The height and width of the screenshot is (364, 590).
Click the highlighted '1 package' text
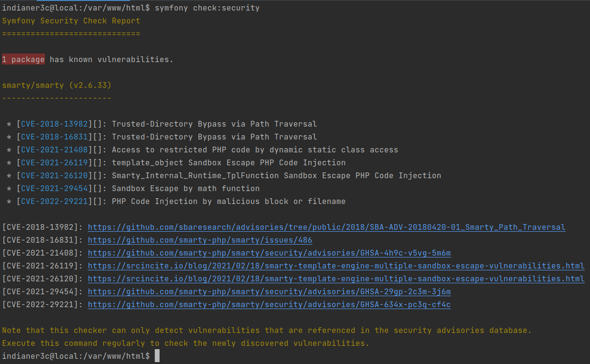pyautogui.click(x=23, y=60)
